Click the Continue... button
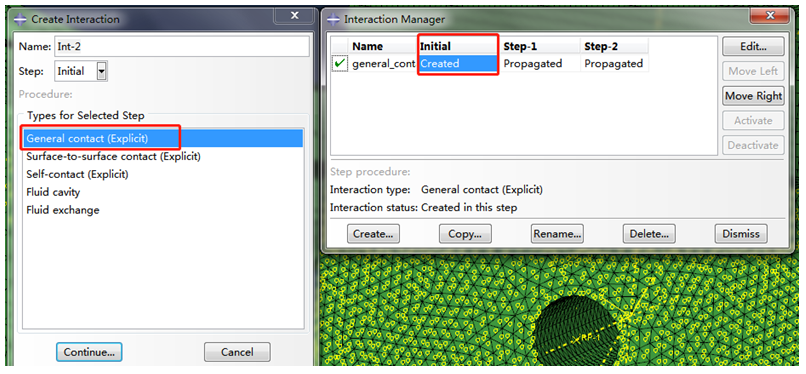The height and width of the screenshot is (374, 806). 89,352
